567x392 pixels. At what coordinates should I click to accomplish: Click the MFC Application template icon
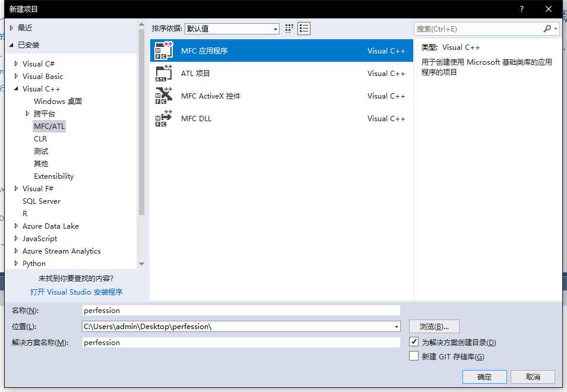(163, 51)
